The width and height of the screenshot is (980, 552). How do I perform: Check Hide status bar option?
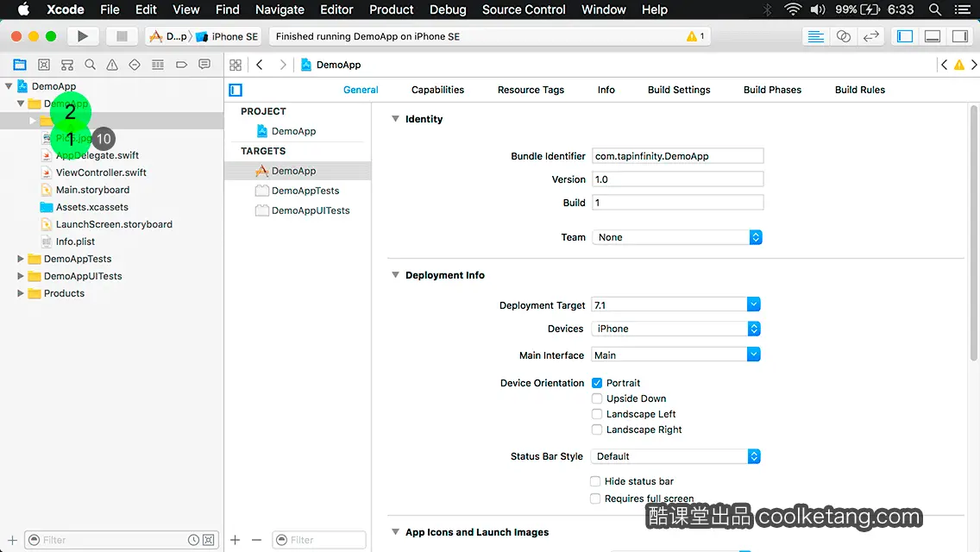(595, 480)
